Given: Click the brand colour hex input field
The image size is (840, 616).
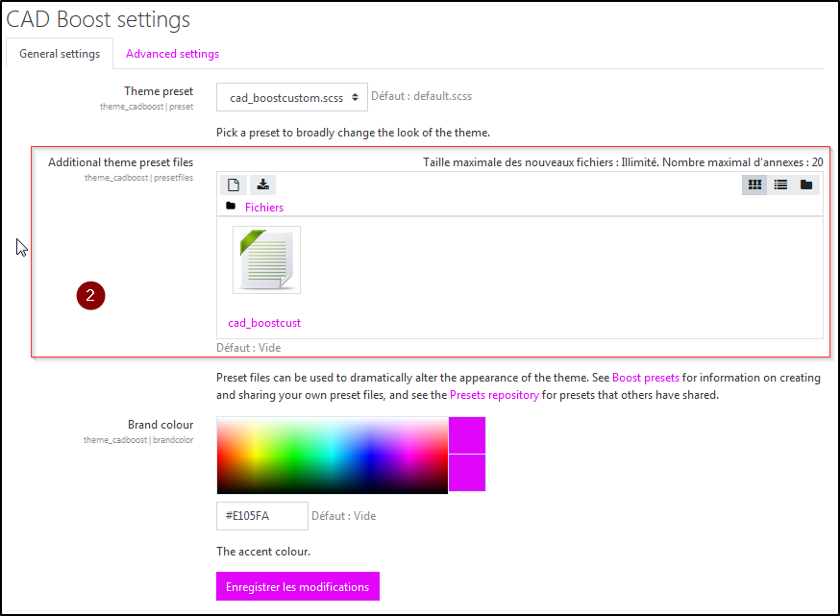Looking at the screenshot, I should click(261, 516).
